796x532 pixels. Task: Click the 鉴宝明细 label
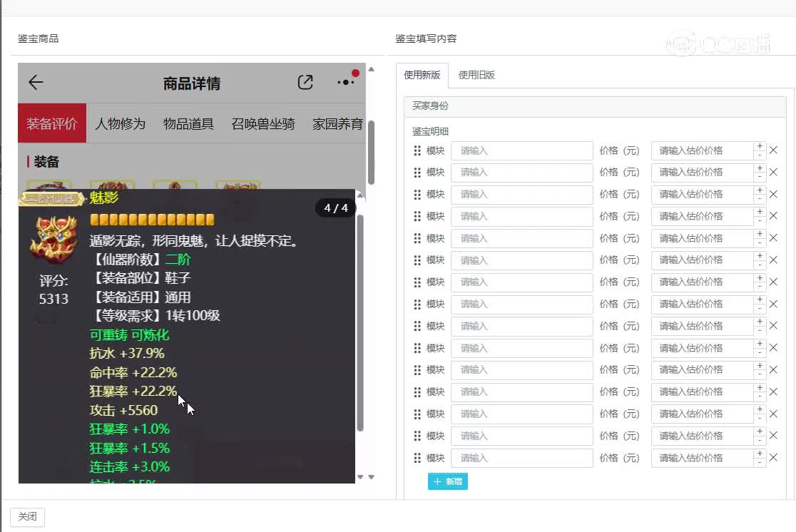tap(430, 131)
